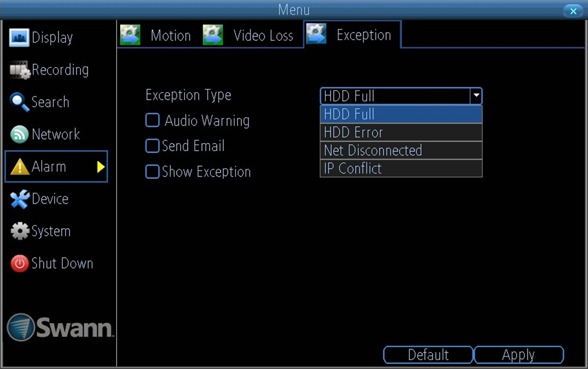Screen dimensions: 588x369
Task: Choose HDD Error from the dropdown list
Action: click(x=400, y=132)
